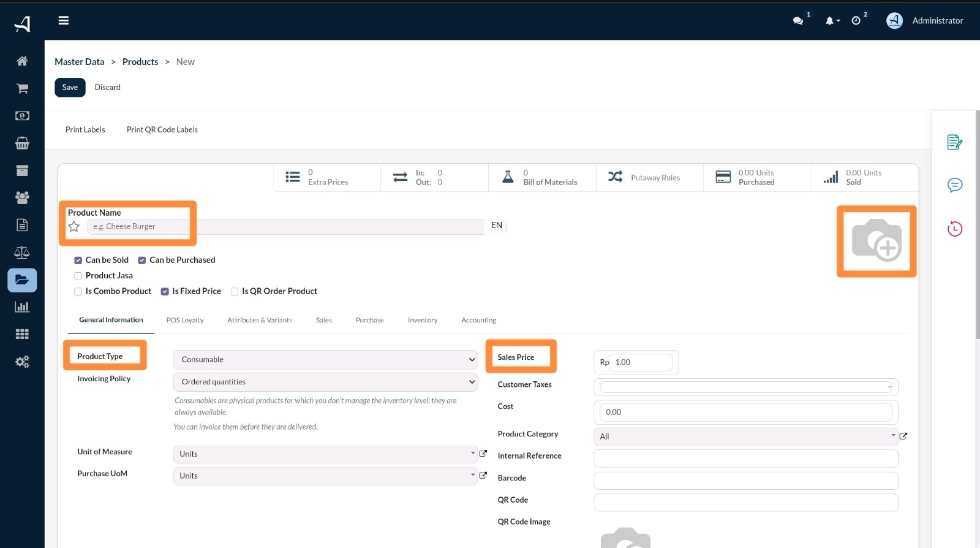Viewport: 980px width, 548px height.
Task: Mark product as favorite with star
Action: click(x=74, y=227)
